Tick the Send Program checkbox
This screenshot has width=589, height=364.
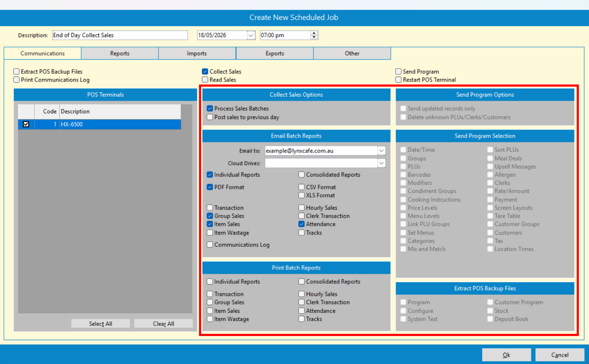tap(398, 71)
